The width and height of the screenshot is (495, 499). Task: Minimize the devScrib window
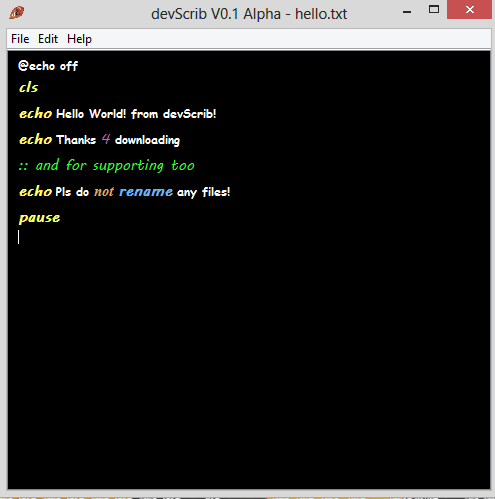(407, 12)
